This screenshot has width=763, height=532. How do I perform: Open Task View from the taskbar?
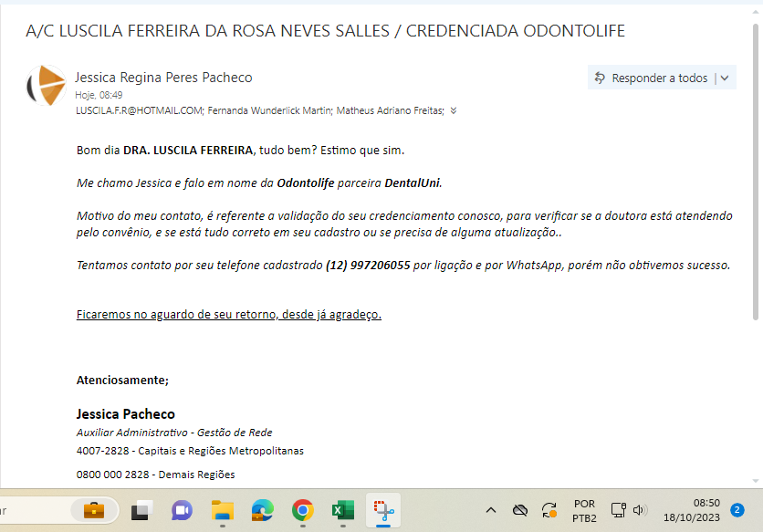[x=141, y=511]
